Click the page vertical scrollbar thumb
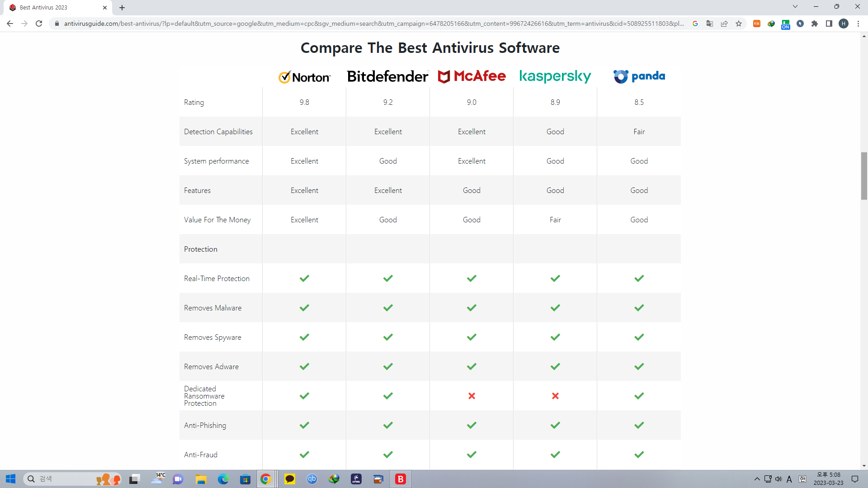The width and height of the screenshot is (868, 488). click(x=864, y=176)
